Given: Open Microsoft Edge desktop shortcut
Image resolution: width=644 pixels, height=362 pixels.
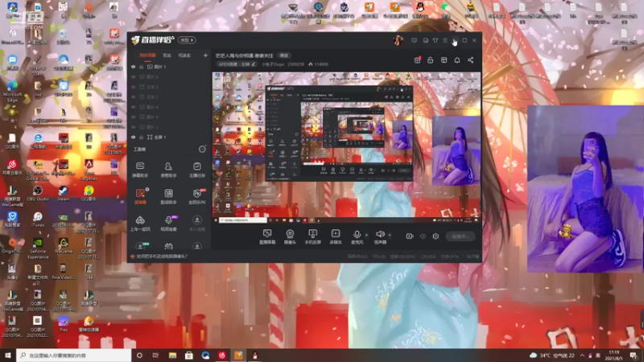Looking at the screenshot, I should [x=12, y=91].
